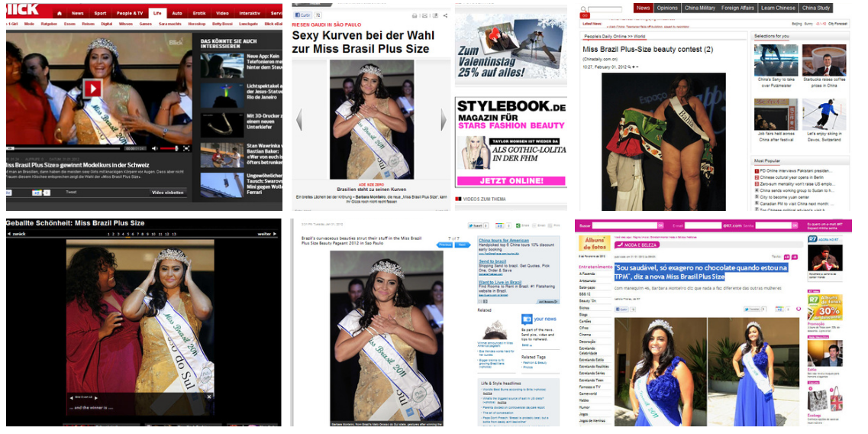Image resolution: width=868 pixels, height=434 pixels.
Task: Open the Jesus-Statue Lichtspektakel thumbnail
Action: click(x=222, y=96)
